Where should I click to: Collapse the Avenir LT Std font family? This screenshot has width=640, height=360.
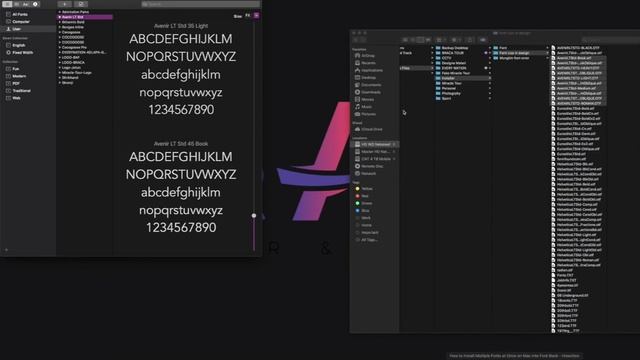click(x=60, y=17)
